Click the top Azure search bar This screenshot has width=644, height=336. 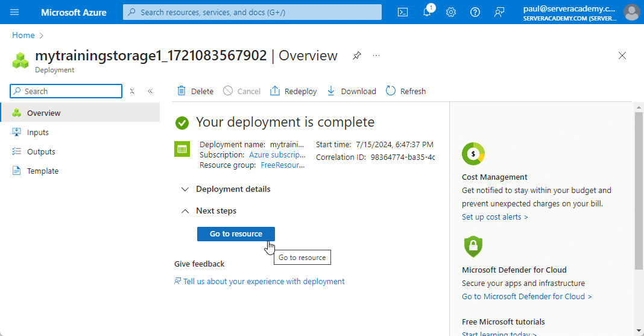click(252, 12)
